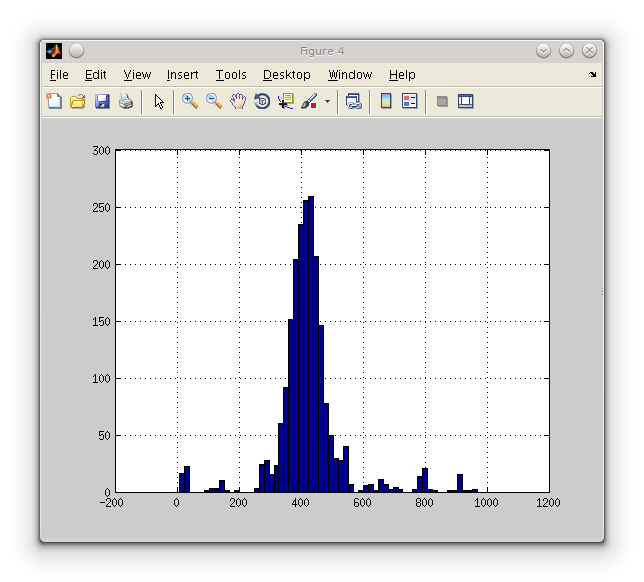Print the figure with the printer icon
Image resolution: width=644 pixels, height=582 pixels.
pos(126,101)
